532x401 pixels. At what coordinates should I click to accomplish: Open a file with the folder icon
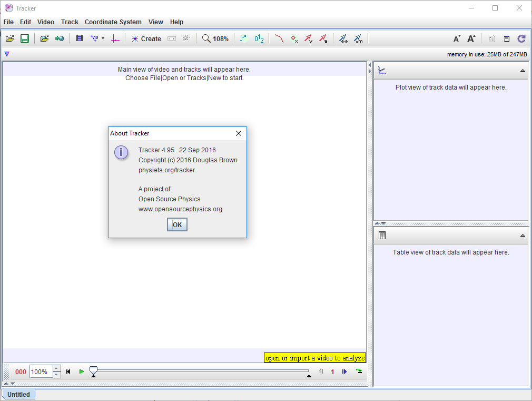tap(10, 38)
